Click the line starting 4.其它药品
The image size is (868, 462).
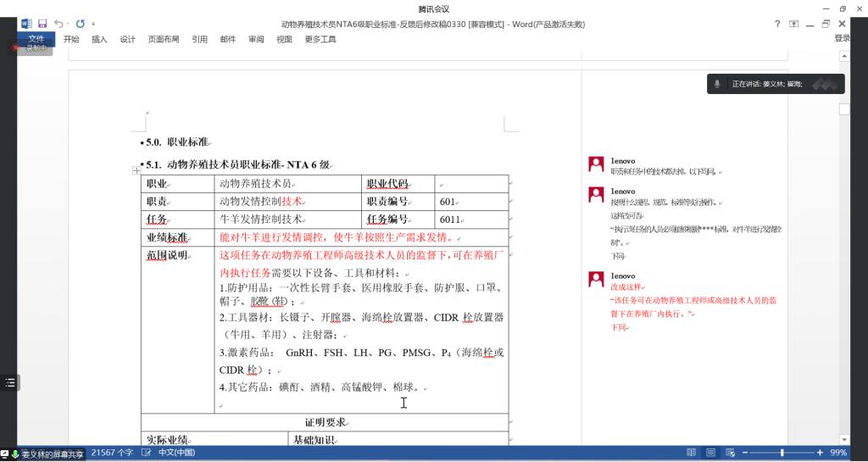pos(321,388)
